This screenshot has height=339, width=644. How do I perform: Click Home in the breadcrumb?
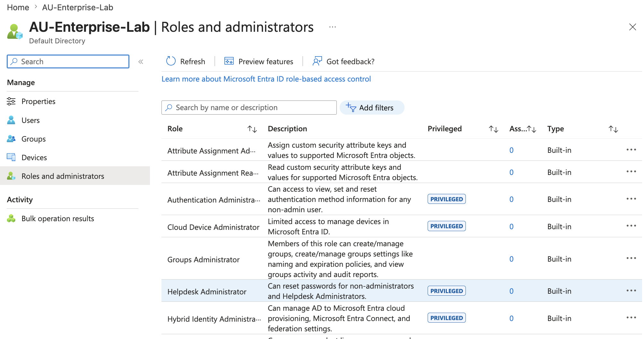coord(18,7)
